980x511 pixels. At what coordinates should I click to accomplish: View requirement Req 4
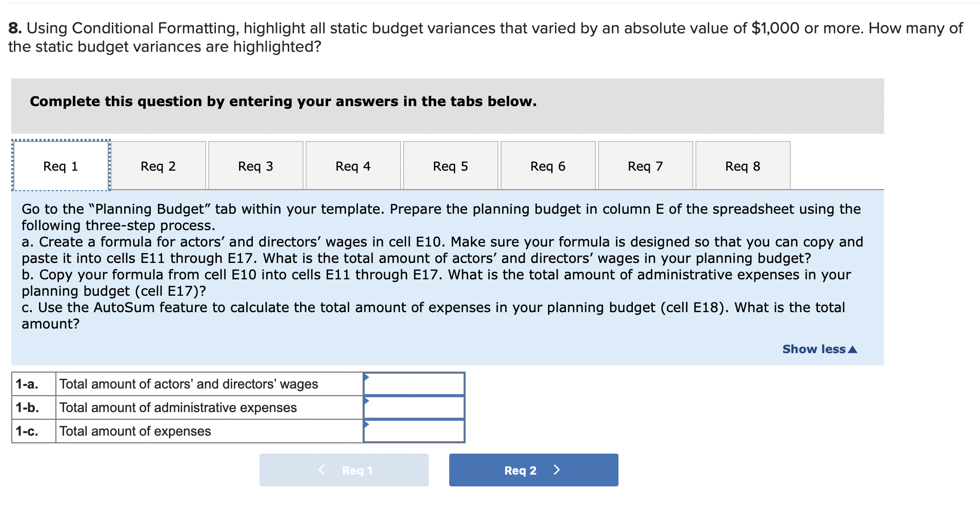click(353, 165)
